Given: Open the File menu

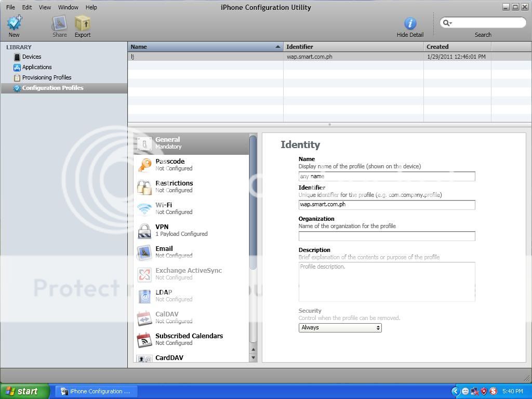Looking at the screenshot, I should pyautogui.click(x=10, y=7).
